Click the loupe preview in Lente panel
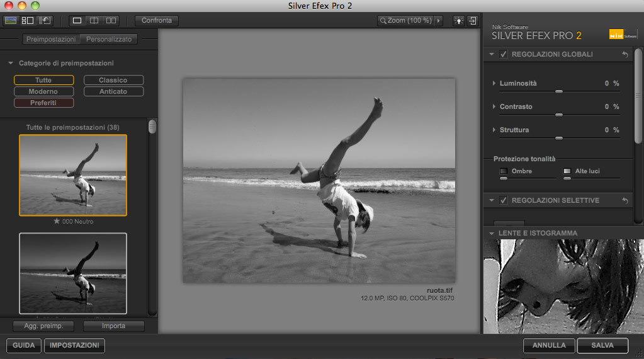The height and width of the screenshot is (359, 644). point(563,287)
